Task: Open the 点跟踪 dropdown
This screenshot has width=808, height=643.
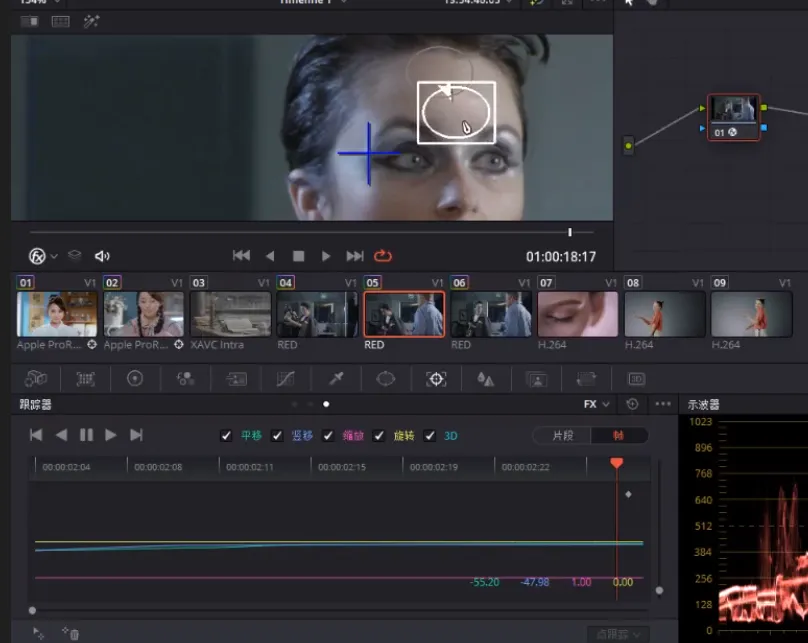Action: pyautogui.click(x=618, y=634)
